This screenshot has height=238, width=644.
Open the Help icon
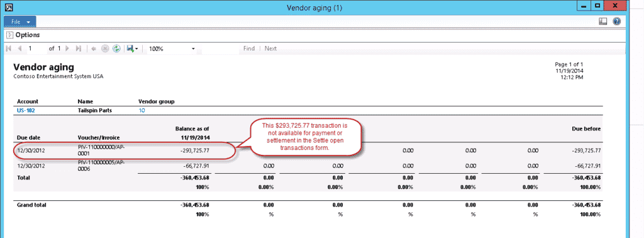[x=616, y=21]
